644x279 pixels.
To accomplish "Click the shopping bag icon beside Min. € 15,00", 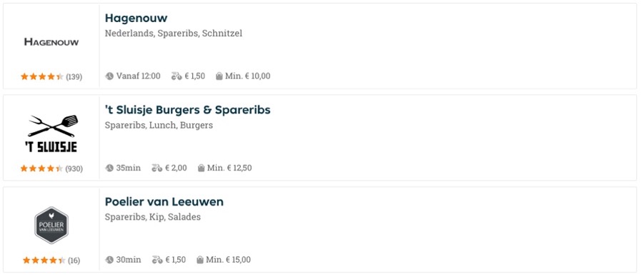I will [x=200, y=260].
